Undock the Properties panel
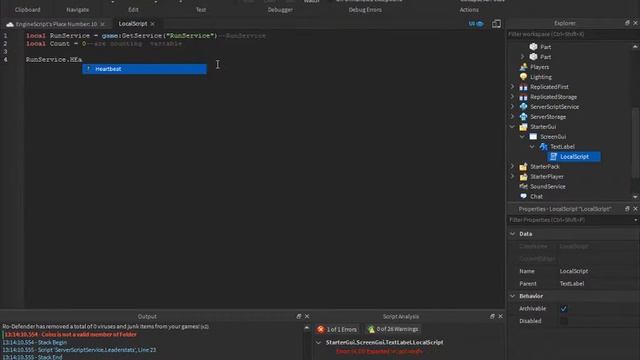640x360 pixels. pyautogui.click(x=627, y=209)
